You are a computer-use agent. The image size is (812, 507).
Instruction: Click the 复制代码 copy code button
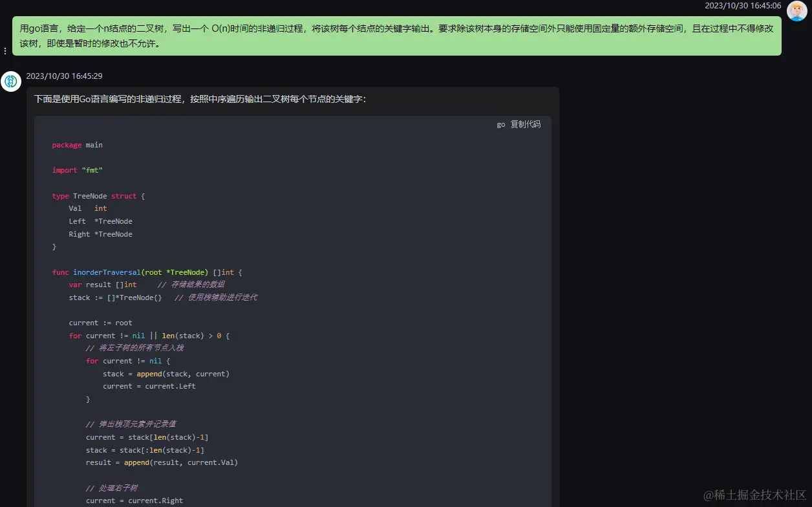point(525,124)
